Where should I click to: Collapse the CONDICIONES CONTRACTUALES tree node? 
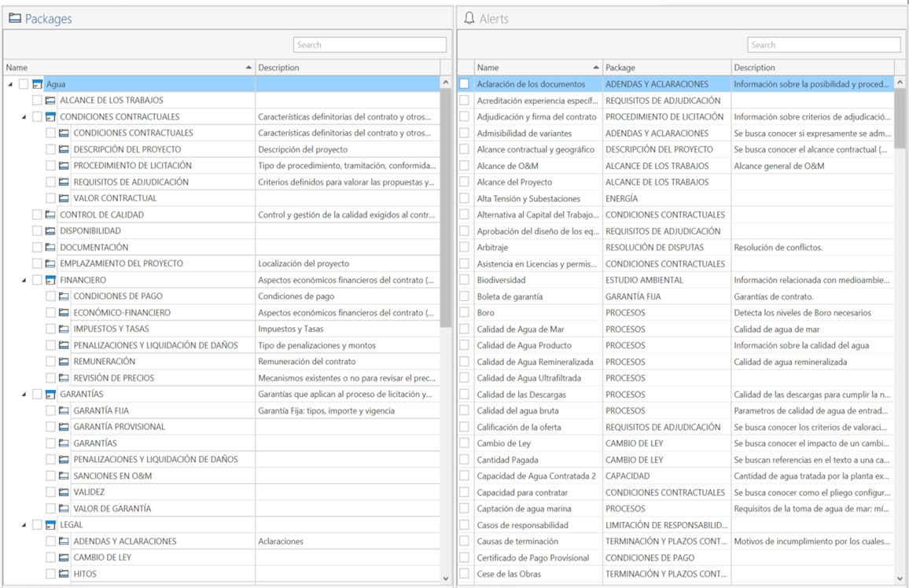24,117
